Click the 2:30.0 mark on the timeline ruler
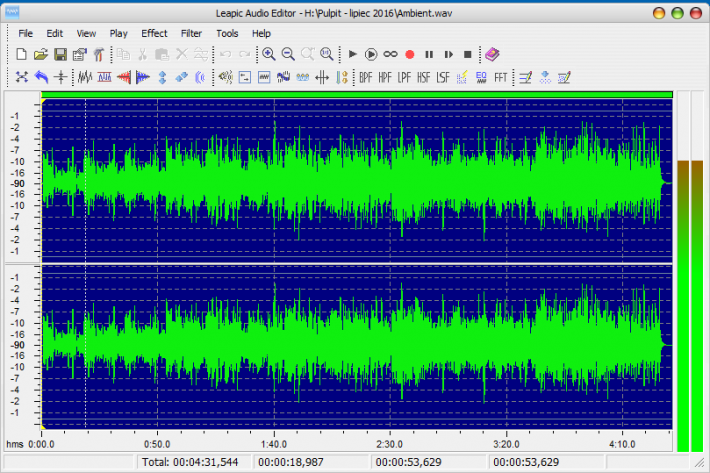This screenshot has width=710, height=473. point(389,444)
